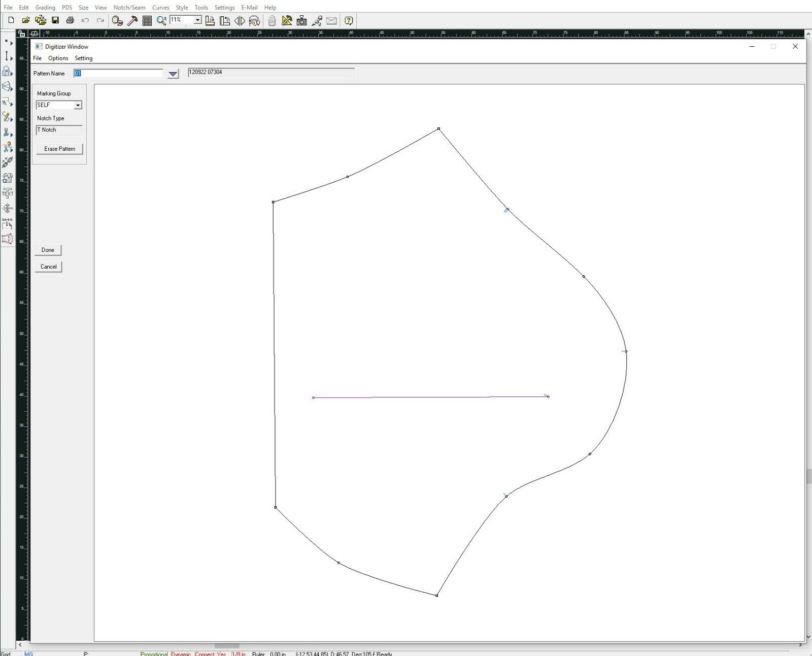Undo the last action with the arrow icon

85,20
